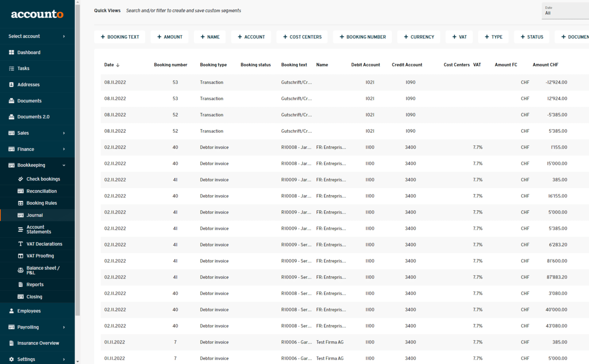Add a Status filter
This screenshot has height=364, width=589.
click(532, 37)
